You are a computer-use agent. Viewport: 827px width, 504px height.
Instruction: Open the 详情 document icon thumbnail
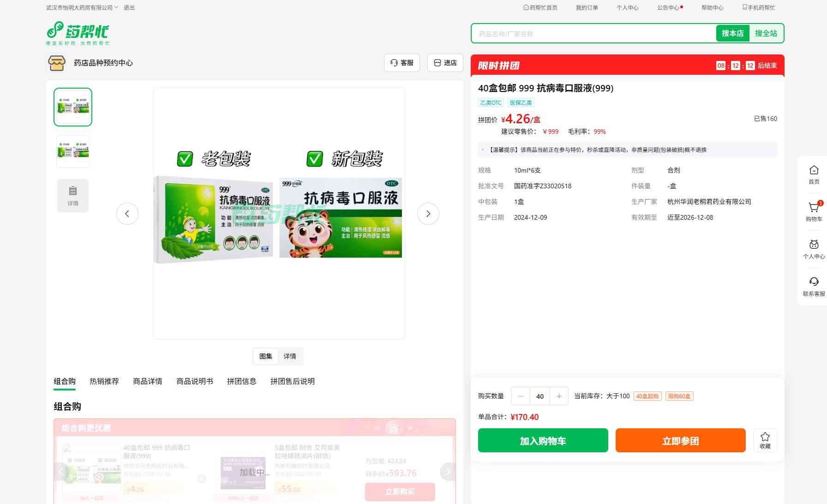(73, 195)
